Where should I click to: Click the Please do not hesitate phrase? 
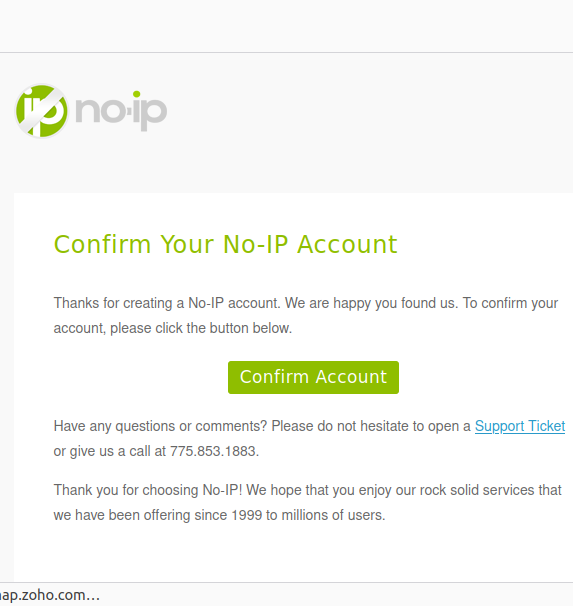tap(340, 426)
